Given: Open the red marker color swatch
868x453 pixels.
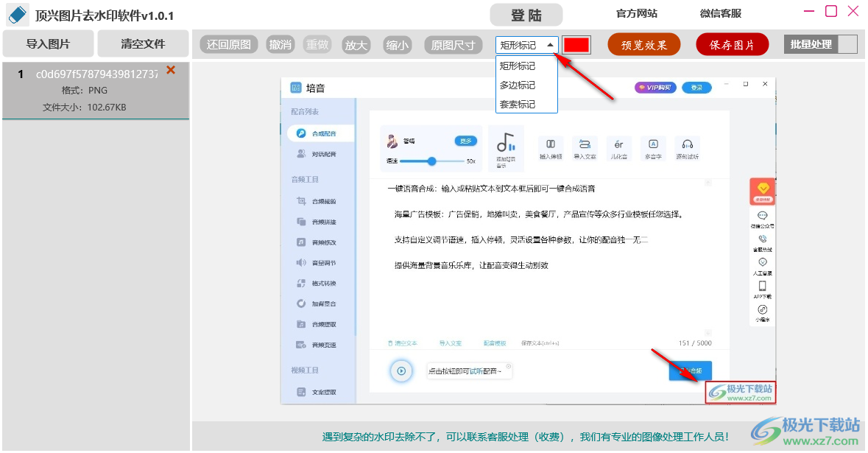Looking at the screenshot, I should click(x=576, y=45).
